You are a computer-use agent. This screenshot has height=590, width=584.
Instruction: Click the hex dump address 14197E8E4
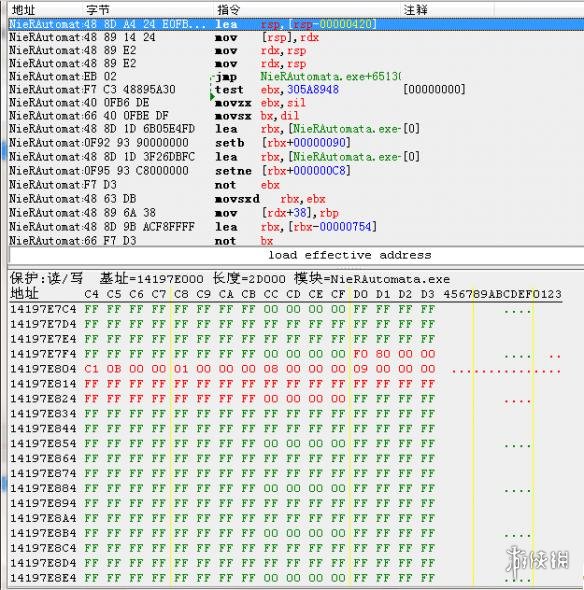[x=43, y=578]
